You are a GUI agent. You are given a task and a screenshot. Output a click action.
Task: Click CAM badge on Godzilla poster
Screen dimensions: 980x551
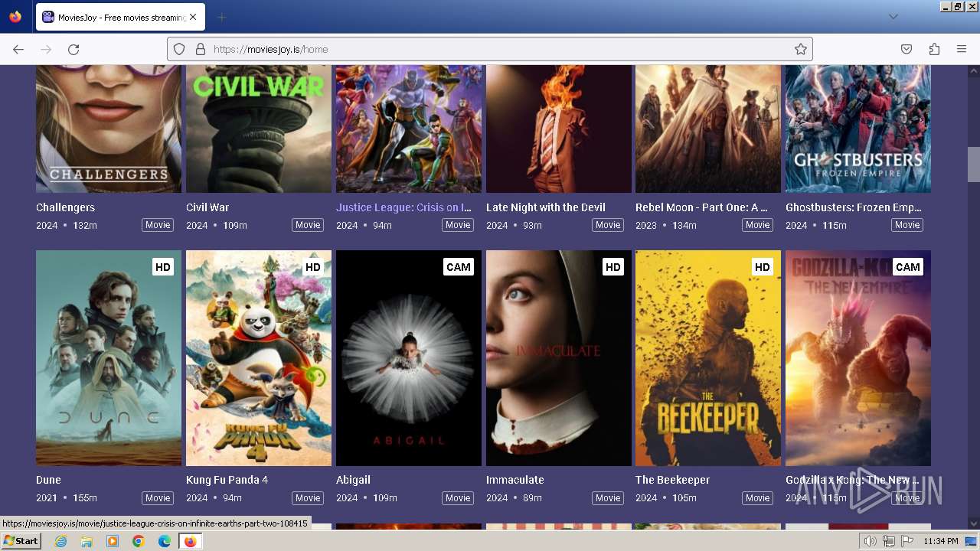click(x=908, y=267)
